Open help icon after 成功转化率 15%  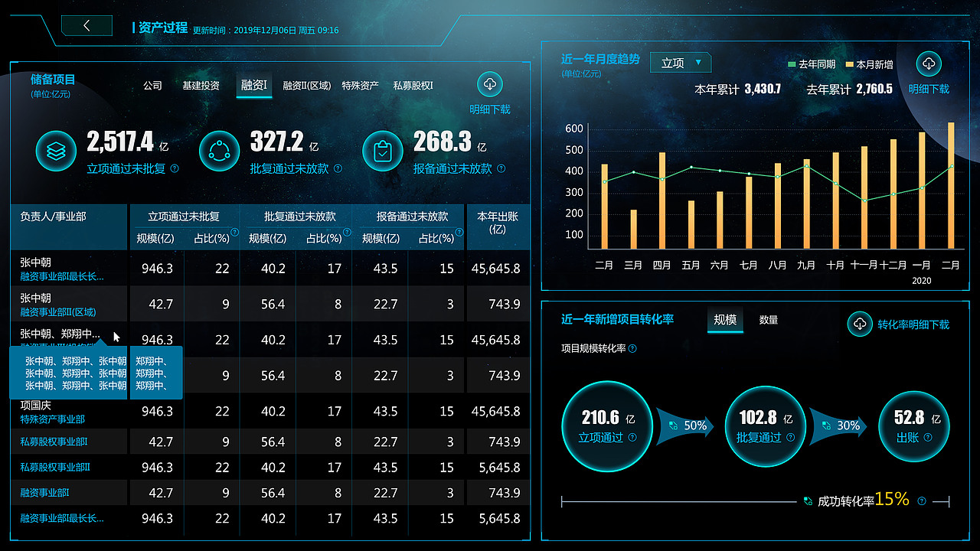[x=922, y=501]
